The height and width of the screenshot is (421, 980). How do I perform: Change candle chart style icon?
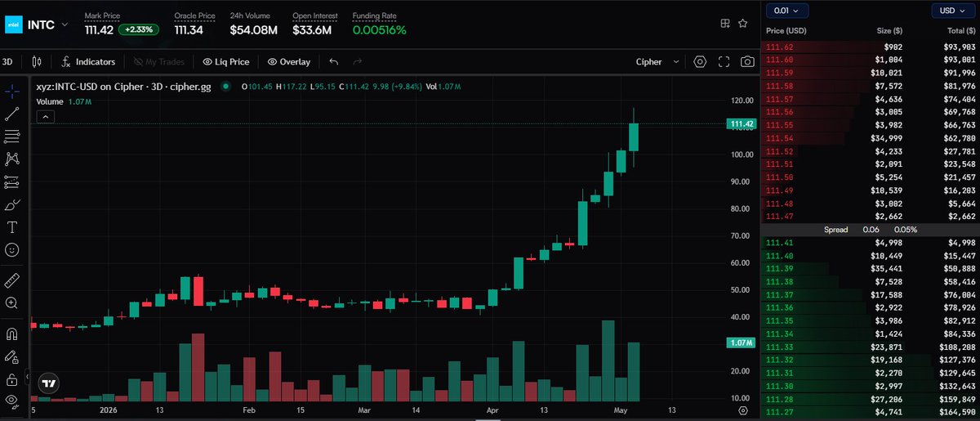(36, 61)
